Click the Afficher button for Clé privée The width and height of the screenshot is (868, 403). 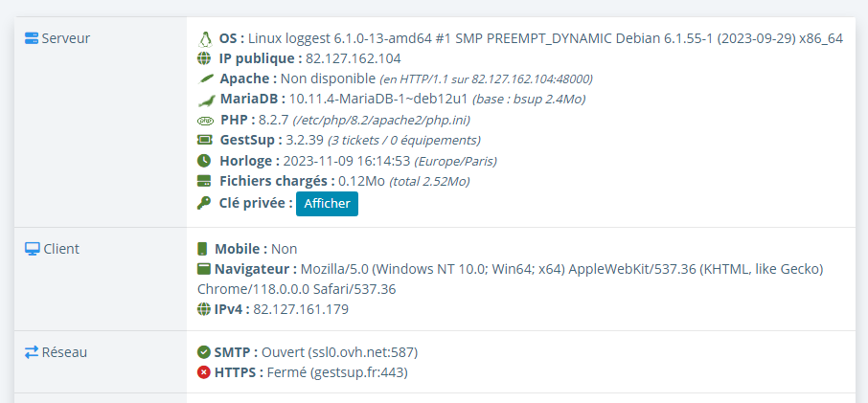click(x=327, y=204)
